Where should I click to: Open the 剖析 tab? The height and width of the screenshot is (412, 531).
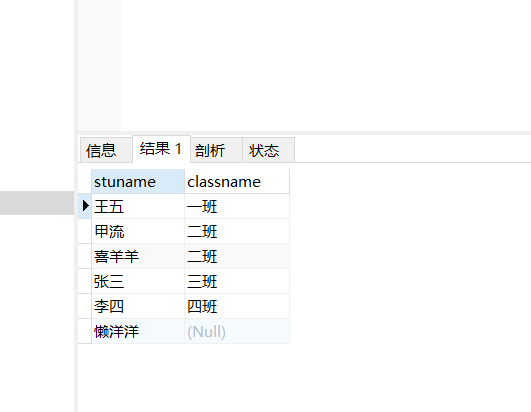(x=216, y=150)
